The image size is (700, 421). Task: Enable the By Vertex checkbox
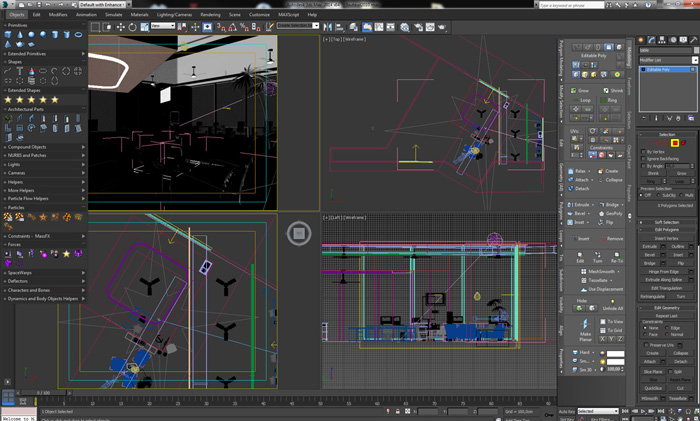tap(643, 152)
